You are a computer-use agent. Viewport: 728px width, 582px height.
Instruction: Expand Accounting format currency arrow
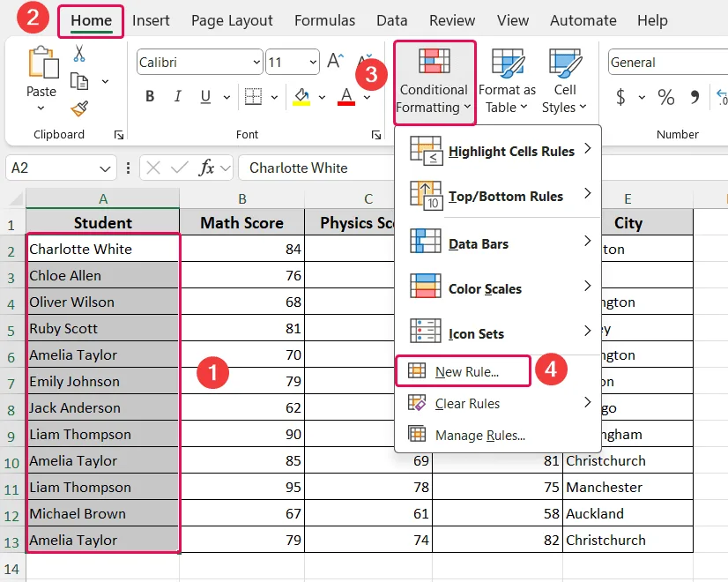(x=642, y=97)
